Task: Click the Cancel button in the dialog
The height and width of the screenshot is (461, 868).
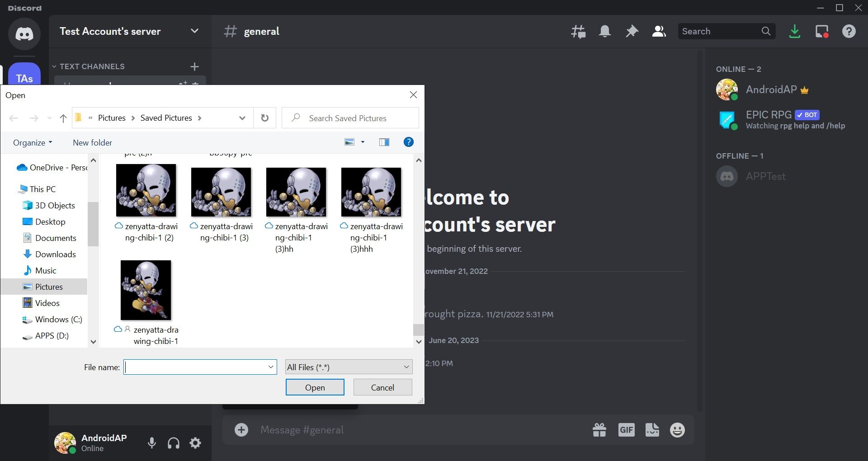Action: (x=382, y=387)
